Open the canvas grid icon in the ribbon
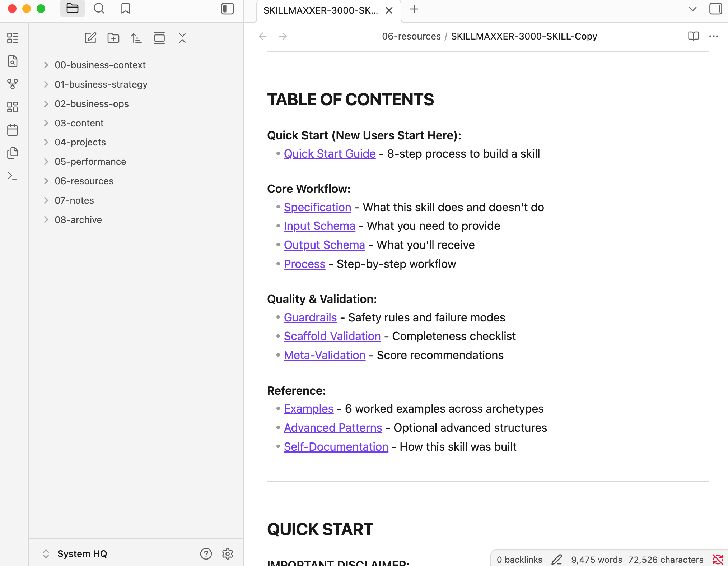 [13, 107]
